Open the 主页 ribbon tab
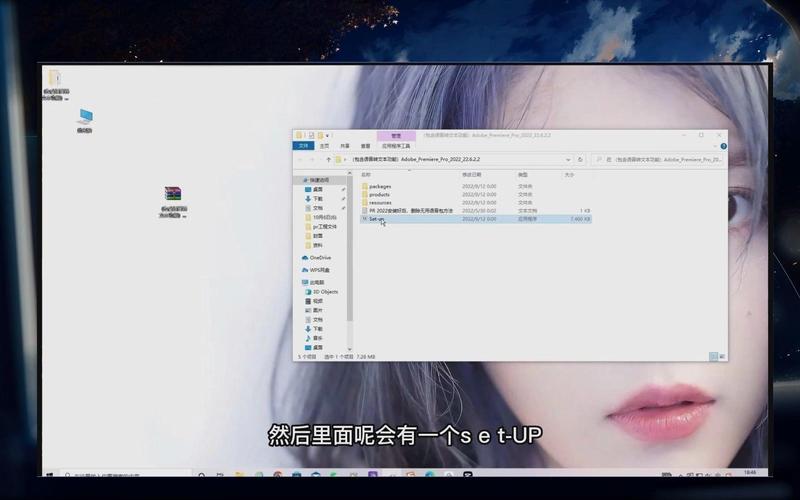The height and width of the screenshot is (500, 800). (x=324, y=146)
